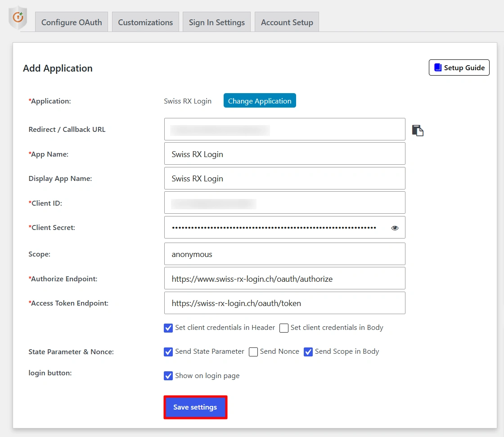Focus the Client Secret password field
The width and height of the screenshot is (504, 437).
(285, 227)
